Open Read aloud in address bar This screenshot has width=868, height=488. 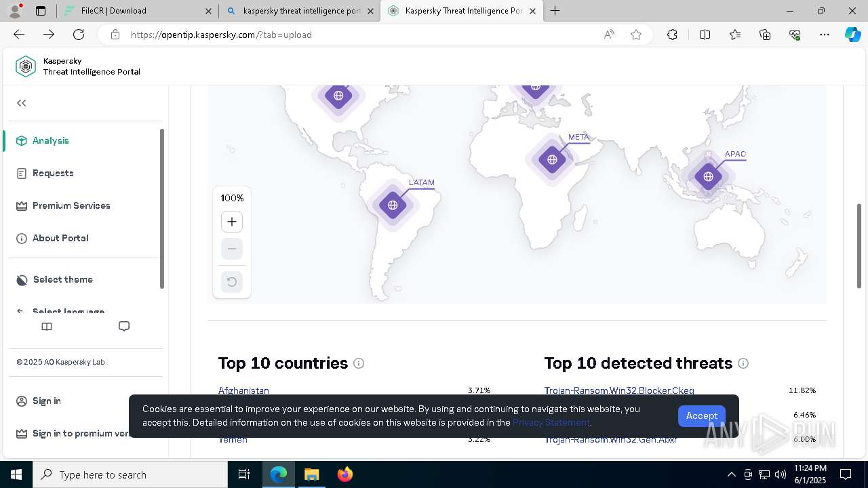[609, 35]
